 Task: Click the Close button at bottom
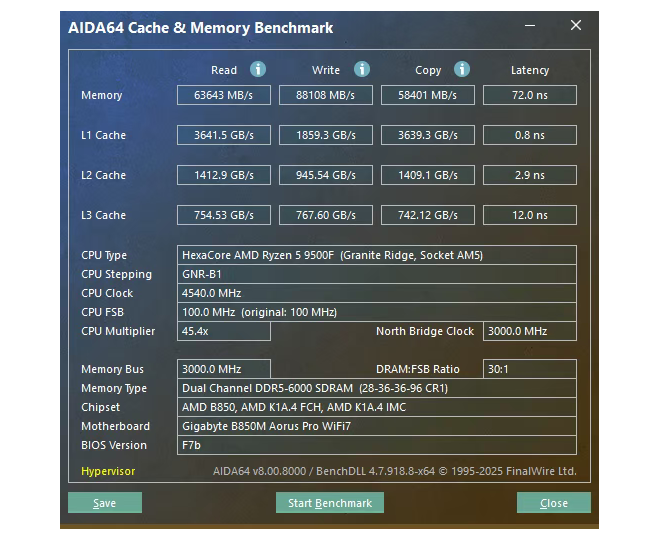553,503
